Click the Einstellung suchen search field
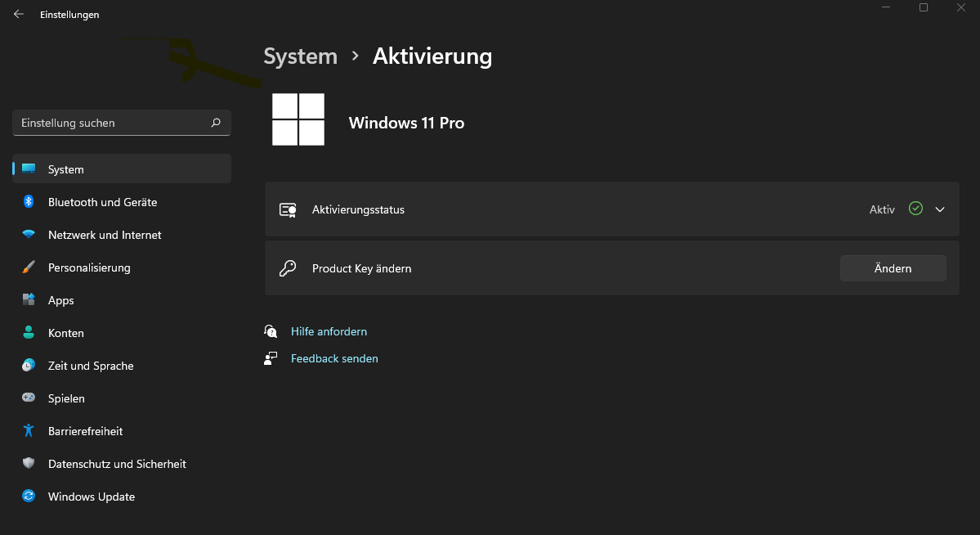The height and width of the screenshot is (535, 980). click(122, 123)
